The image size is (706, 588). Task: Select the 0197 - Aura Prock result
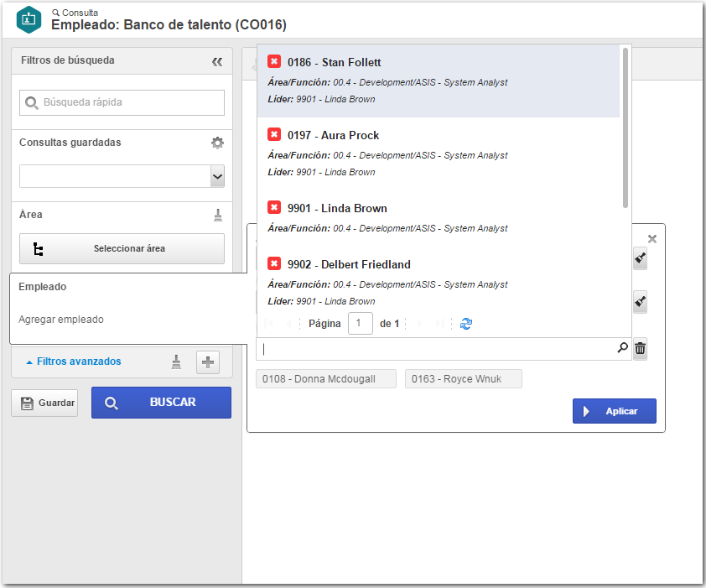coord(439,154)
